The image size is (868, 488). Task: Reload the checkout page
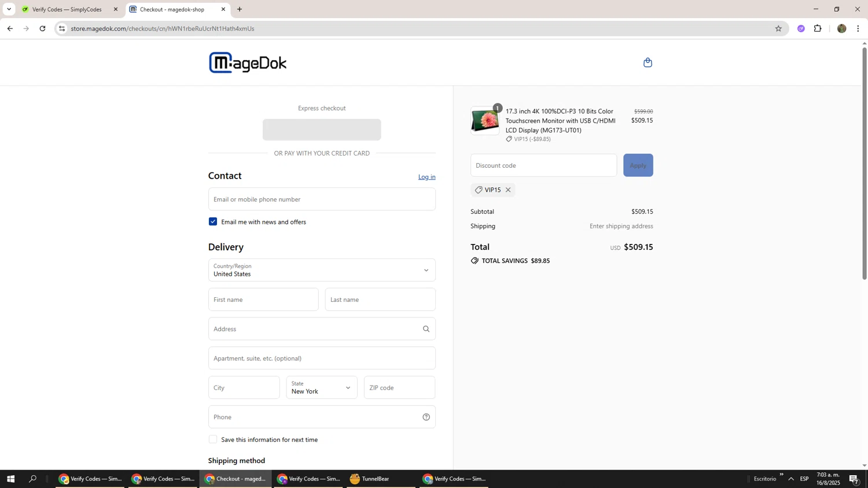point(42,28)
